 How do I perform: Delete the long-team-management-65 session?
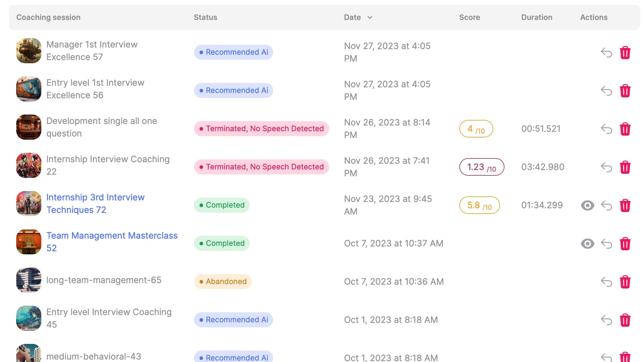pos(625,282)
